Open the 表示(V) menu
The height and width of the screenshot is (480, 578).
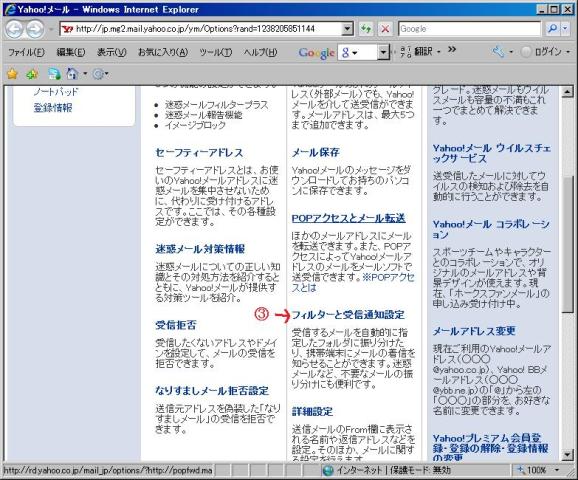click(111, 52)
